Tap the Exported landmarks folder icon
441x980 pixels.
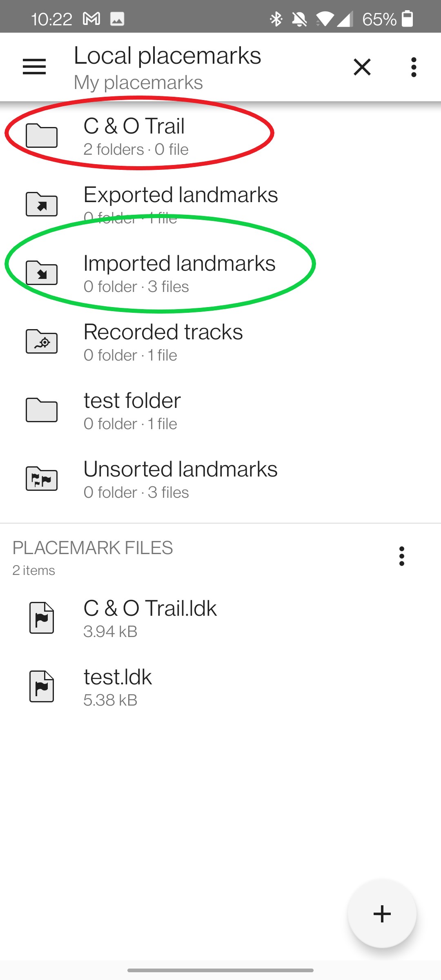42,204
